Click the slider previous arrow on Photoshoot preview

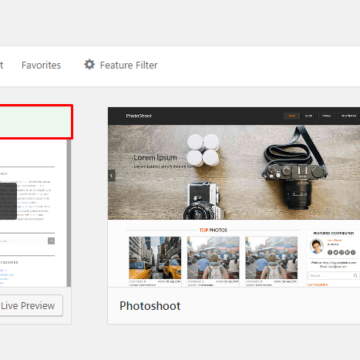(112, 175)
